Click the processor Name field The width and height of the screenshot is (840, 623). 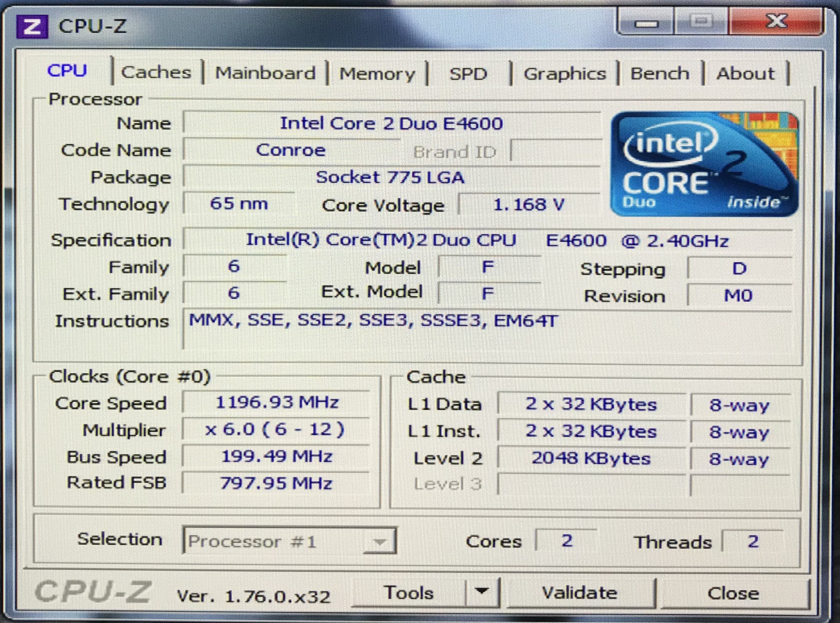(x=391, y=123)
